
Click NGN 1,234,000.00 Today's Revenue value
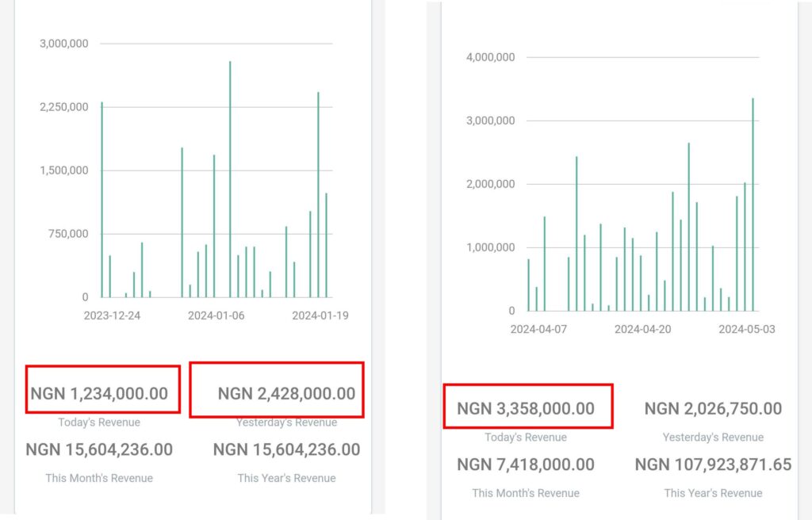click(x=99, y=394)
